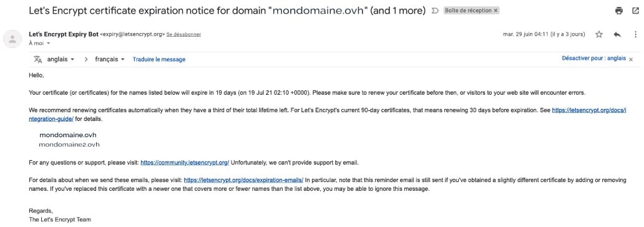
Task: Reply using the arrow icon
Action: 617,34
